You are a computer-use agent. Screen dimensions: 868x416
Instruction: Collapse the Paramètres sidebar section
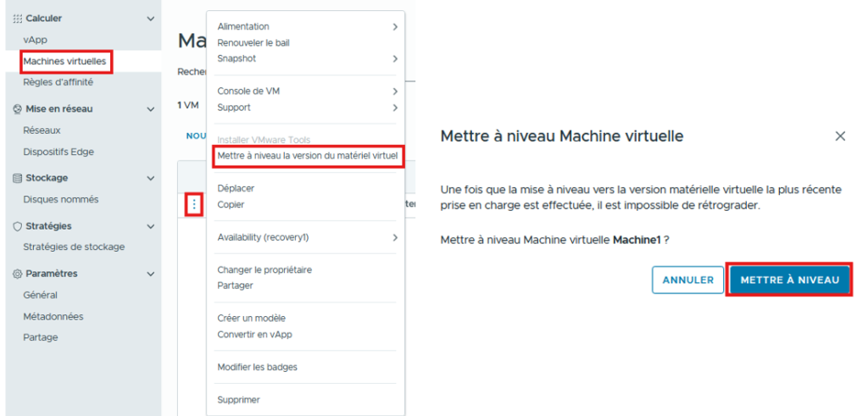(151, 274)
